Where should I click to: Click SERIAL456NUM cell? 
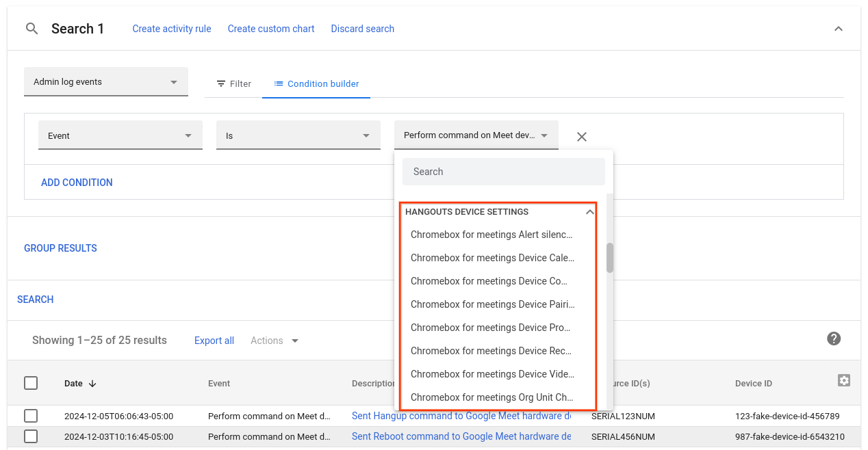pyautogui.click(x=623, y=436)
